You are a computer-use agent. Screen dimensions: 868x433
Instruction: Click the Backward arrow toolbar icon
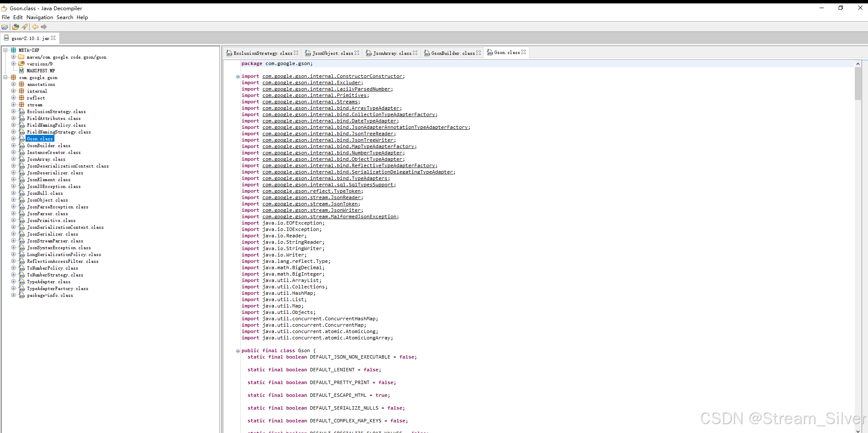35,27
